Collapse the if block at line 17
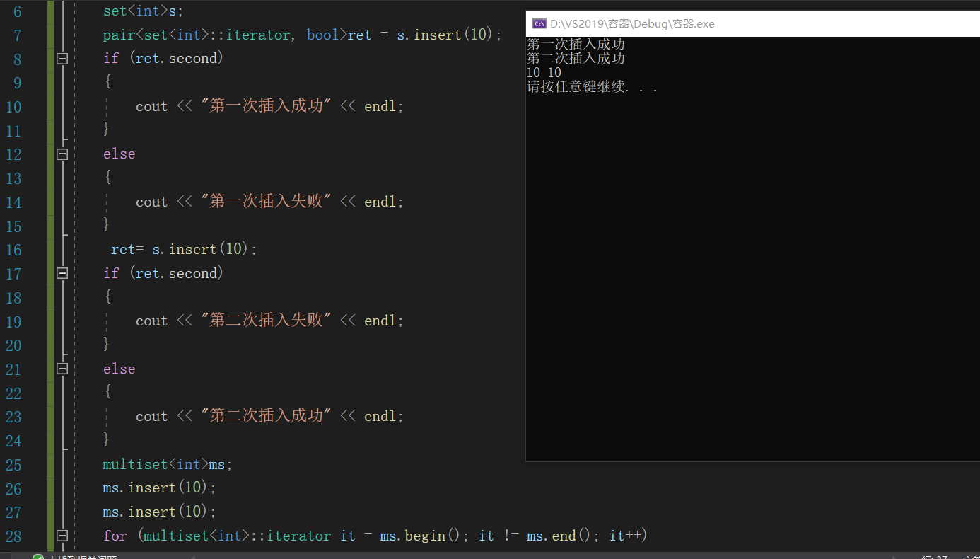The image size is (980, 559). point(62,274)
